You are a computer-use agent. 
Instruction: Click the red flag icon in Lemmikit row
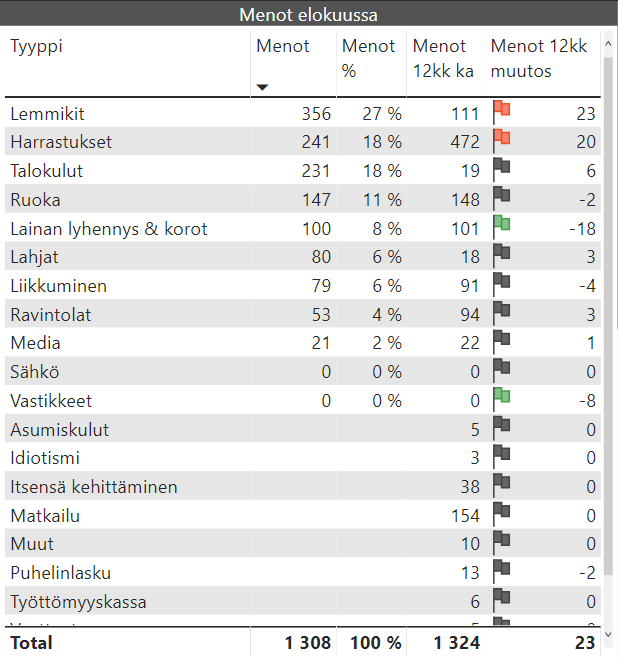click(501, 110)
